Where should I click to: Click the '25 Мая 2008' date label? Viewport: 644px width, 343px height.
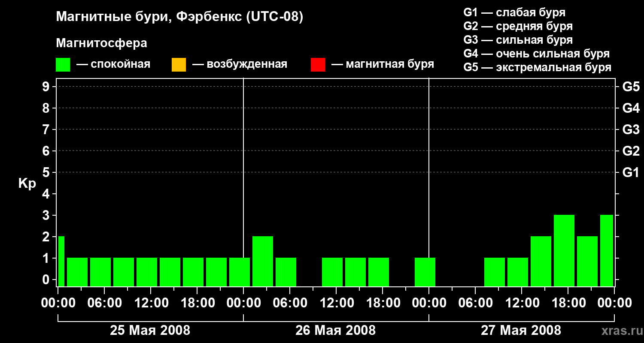pos(150,331)
